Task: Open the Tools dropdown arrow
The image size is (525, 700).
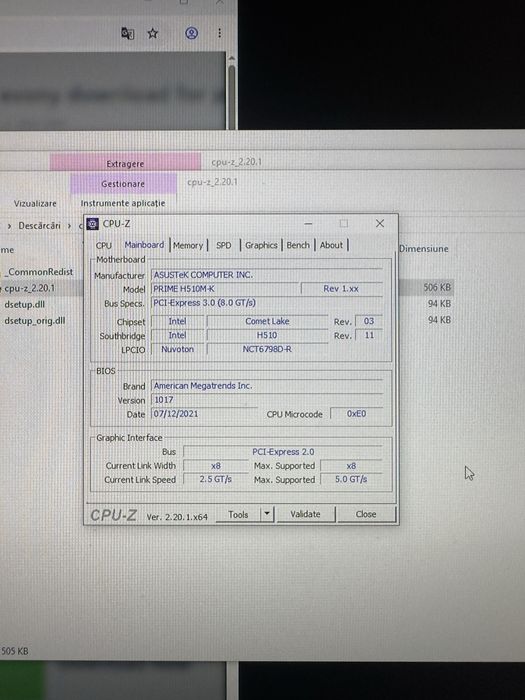Action: tap(267, 514)
